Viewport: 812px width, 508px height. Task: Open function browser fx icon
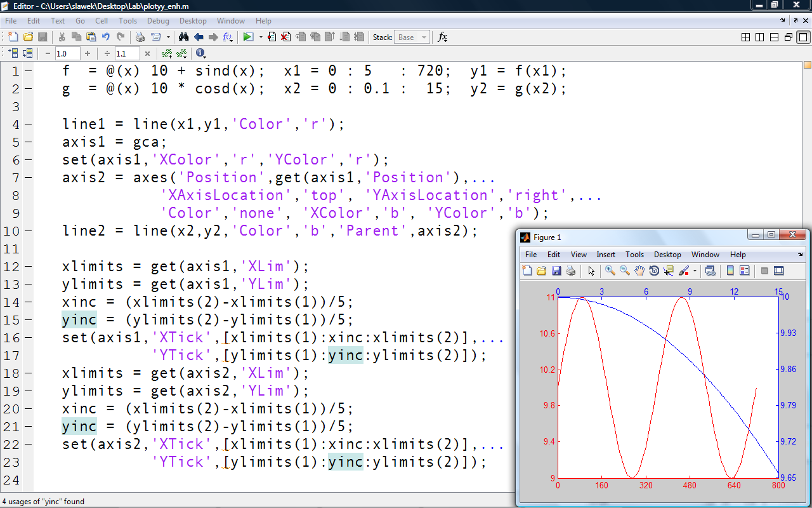tap(443, 37)
